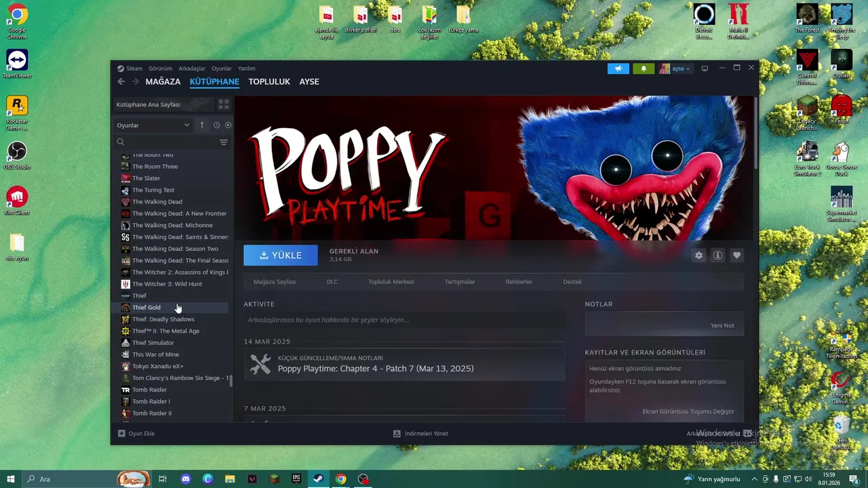
Task: Click Ekran Görüntüsü Tuşunu Değiştir button
Action: click(688, 411)
